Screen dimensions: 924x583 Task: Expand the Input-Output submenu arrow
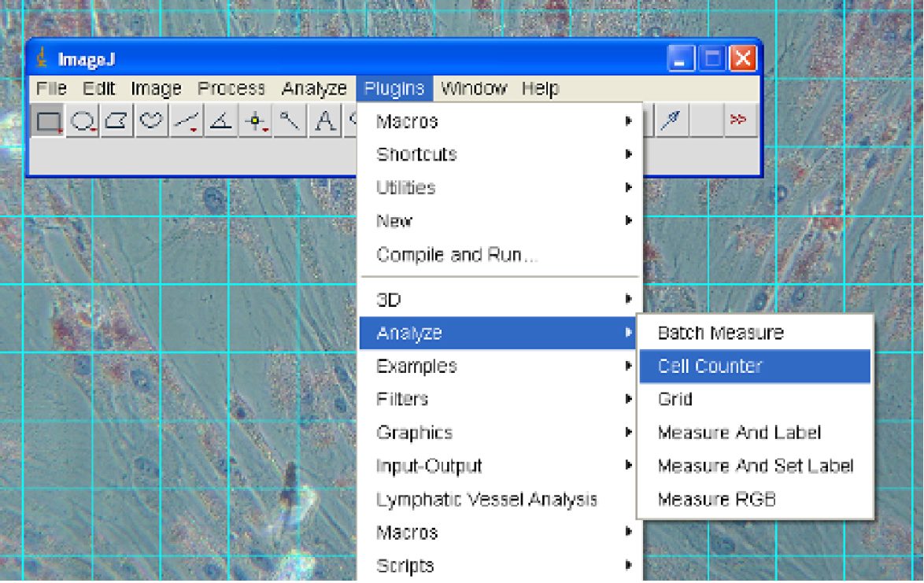click(629, 466)
